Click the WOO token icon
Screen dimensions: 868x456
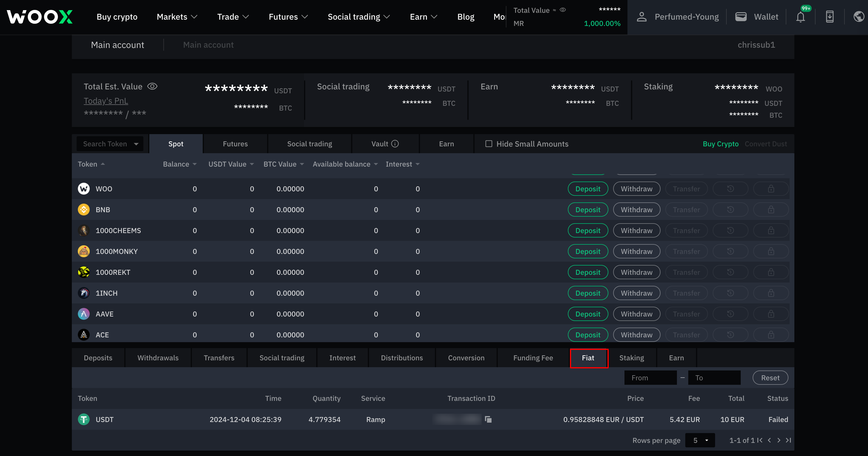click(x=83, y=189)
